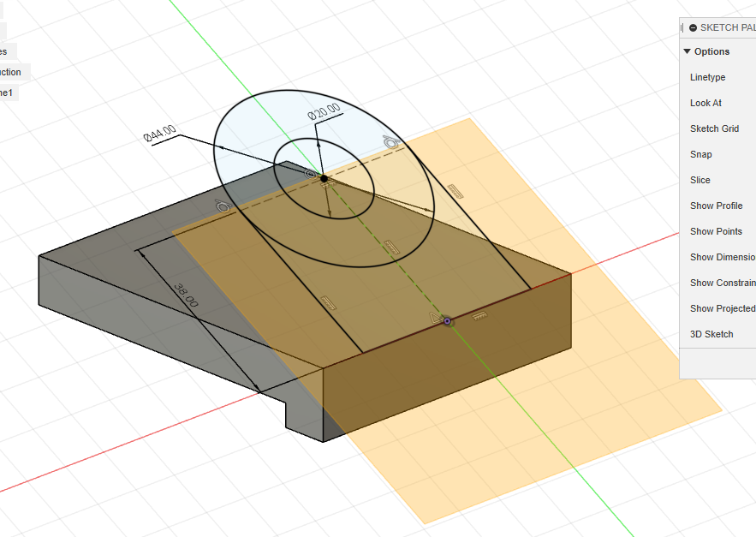Toggle the Snap option
756x537 pixels.
click(x=700, y=154)
